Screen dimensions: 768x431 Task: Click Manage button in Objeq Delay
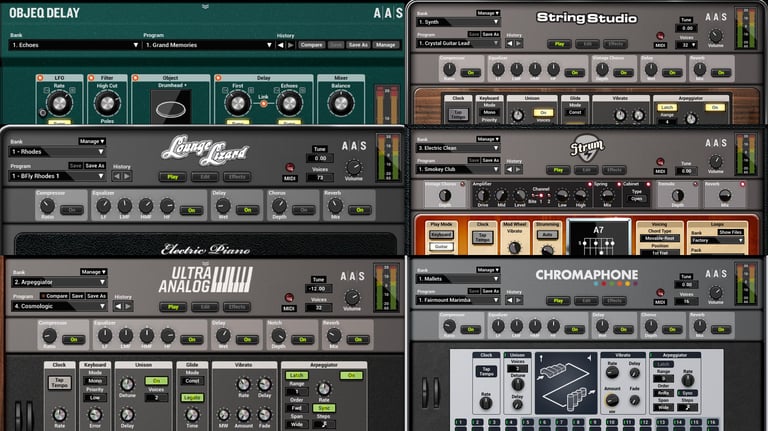tap(385, 45)
